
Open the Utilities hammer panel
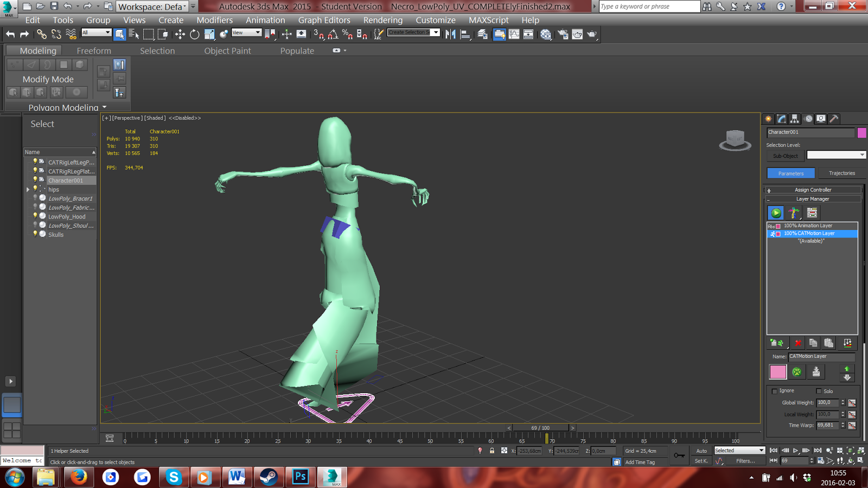click(834, 119)
